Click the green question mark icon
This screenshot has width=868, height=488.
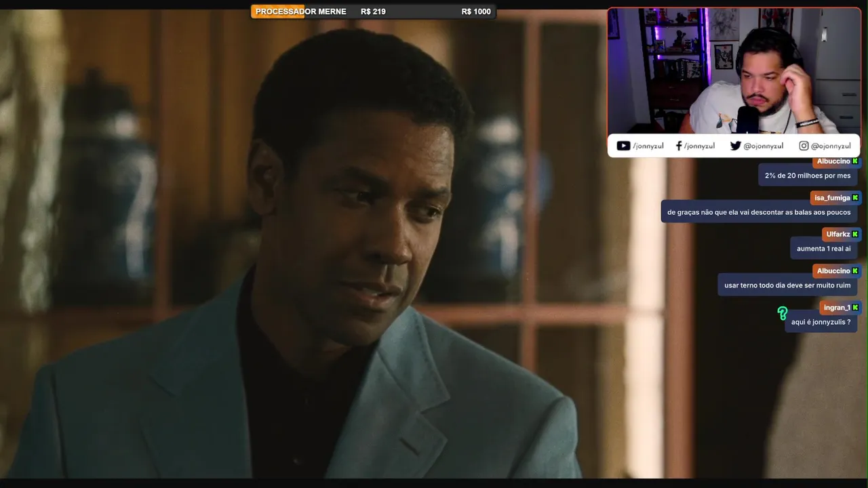[783, 313]
